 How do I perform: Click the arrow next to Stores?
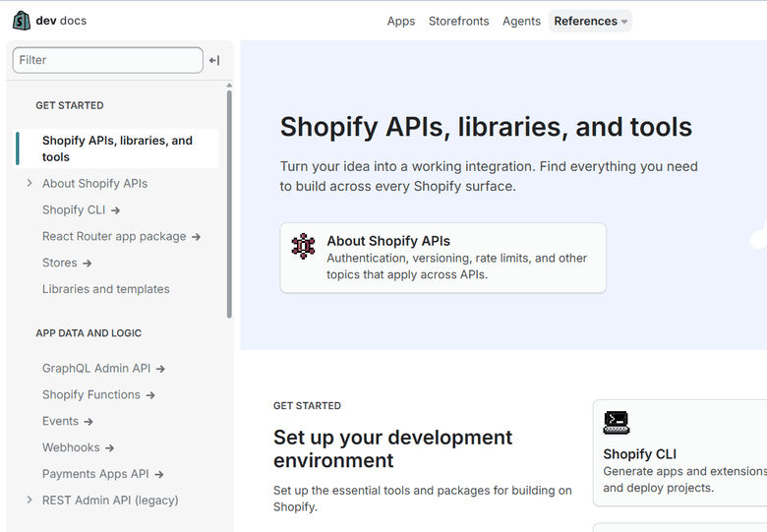[88, 264]
